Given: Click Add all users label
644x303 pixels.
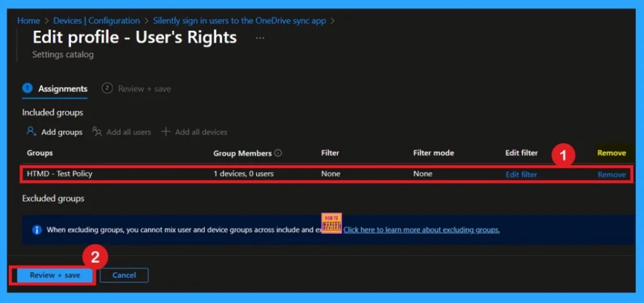Looking at the screenshot, I should [x=128, y=132].
